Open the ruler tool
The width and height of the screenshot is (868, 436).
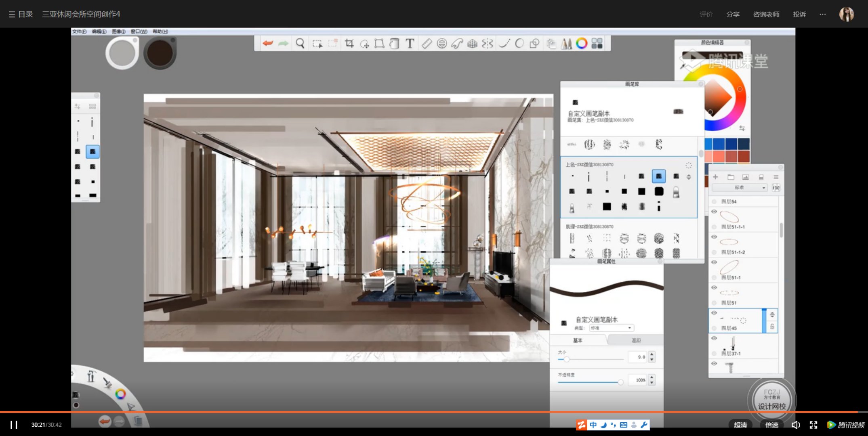tap(427, 43)
